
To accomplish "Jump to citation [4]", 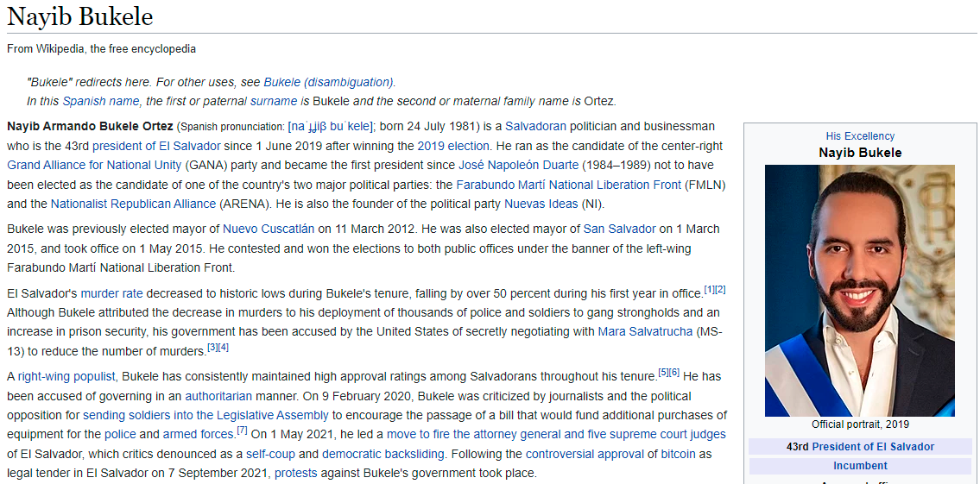I will [224, 348].
